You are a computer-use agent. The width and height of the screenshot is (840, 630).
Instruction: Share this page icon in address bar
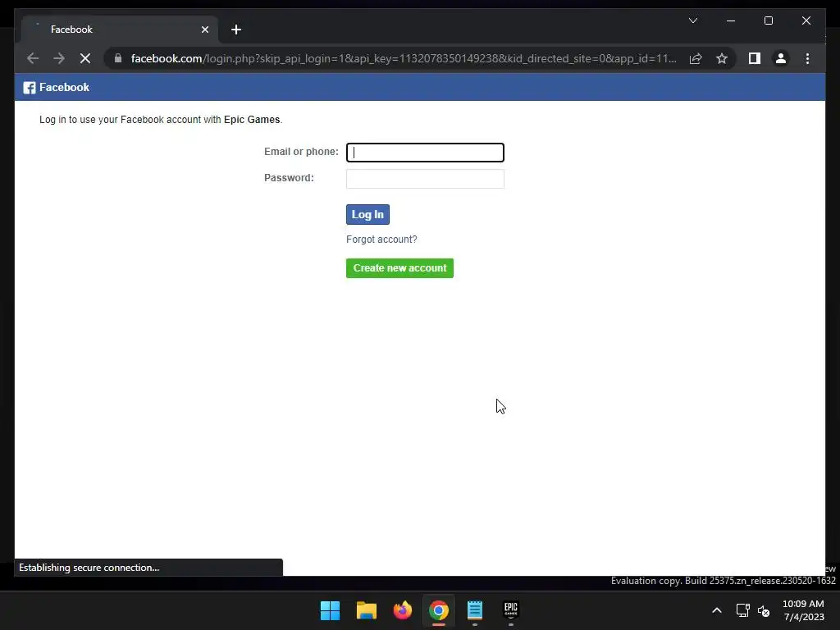point(696,58)
